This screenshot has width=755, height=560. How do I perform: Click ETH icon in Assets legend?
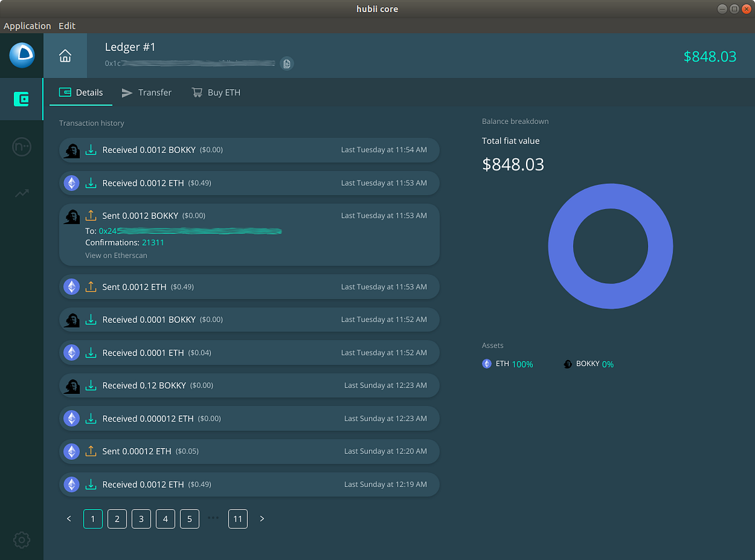486,364
